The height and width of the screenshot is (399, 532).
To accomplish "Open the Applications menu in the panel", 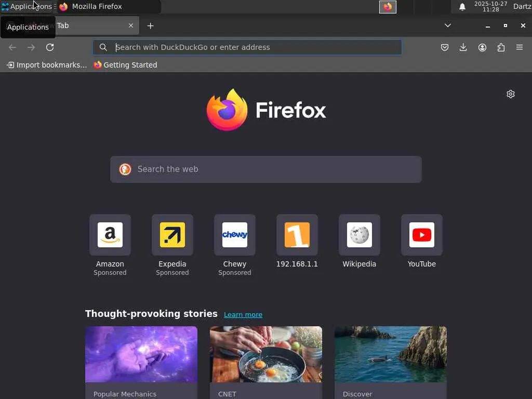I will (x=27, y=6).
